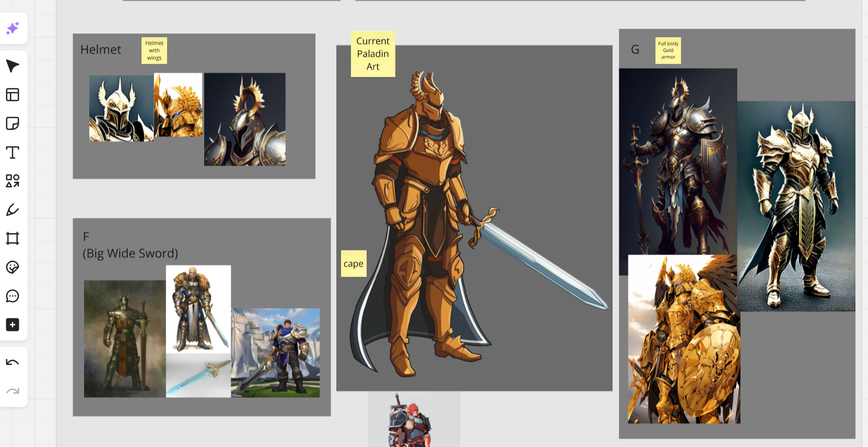Activate the Text tool
868x447 pixels.
point(13,152)
